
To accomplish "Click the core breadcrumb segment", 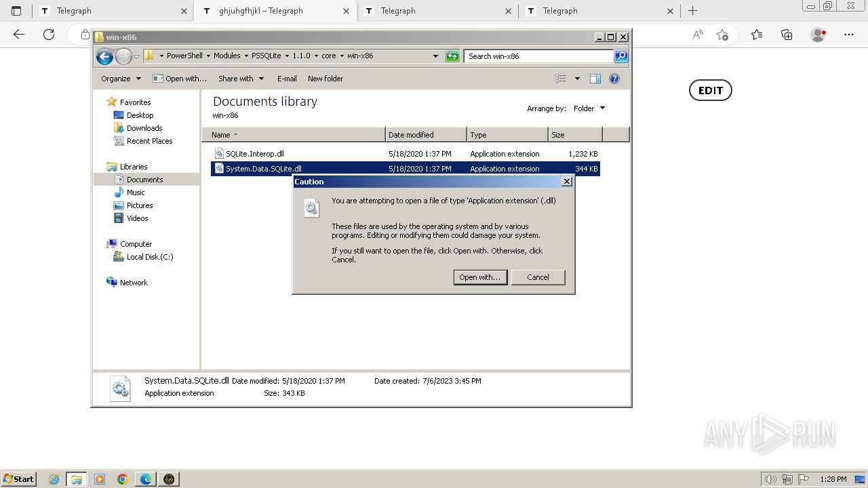I will click(328, 56).
